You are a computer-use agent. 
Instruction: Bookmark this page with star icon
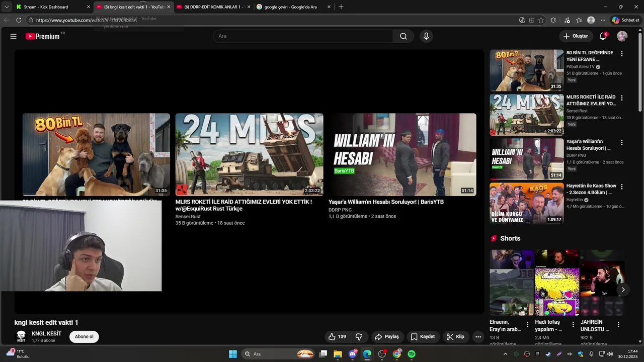(x=541, y=20)
